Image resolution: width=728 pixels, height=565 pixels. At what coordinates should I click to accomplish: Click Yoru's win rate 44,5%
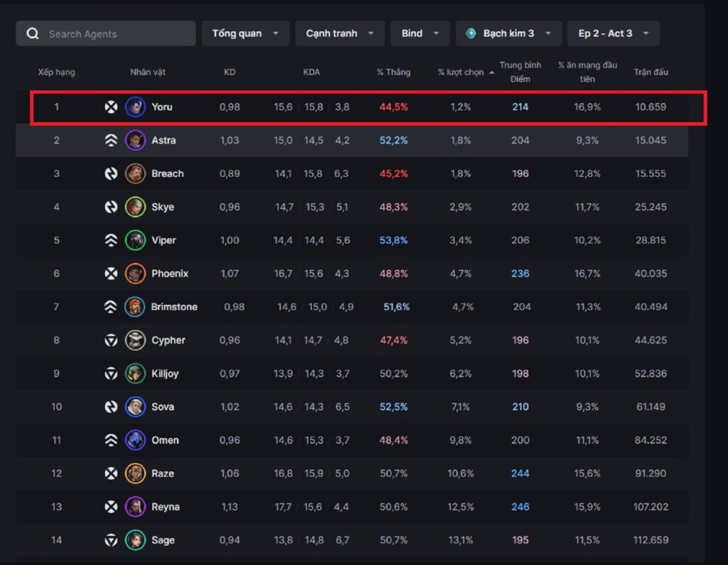tap(394, 107)
